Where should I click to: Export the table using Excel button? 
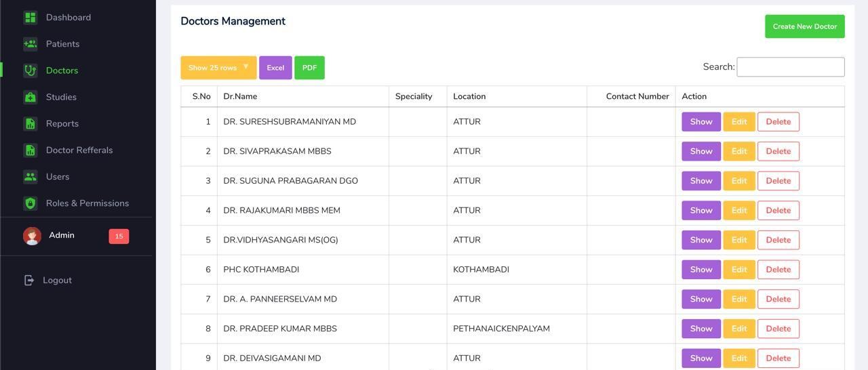(x=275, y=68)
